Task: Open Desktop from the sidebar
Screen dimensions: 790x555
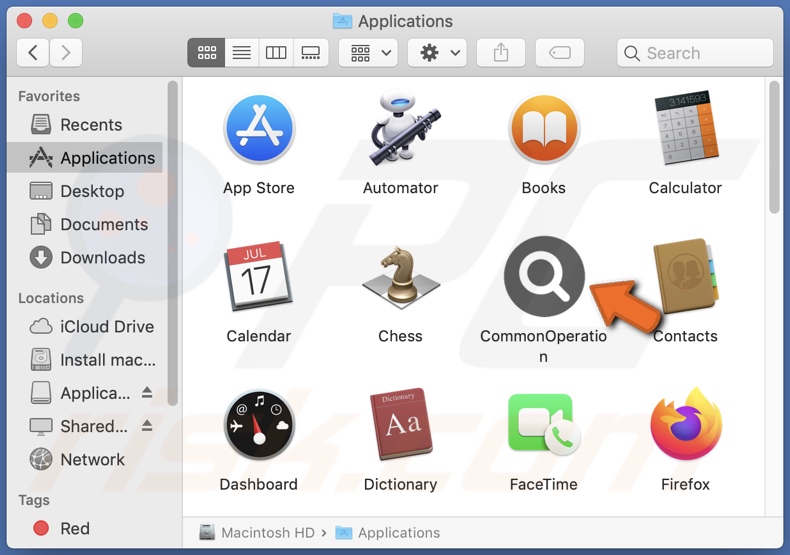Action: [x=85, y=191]
